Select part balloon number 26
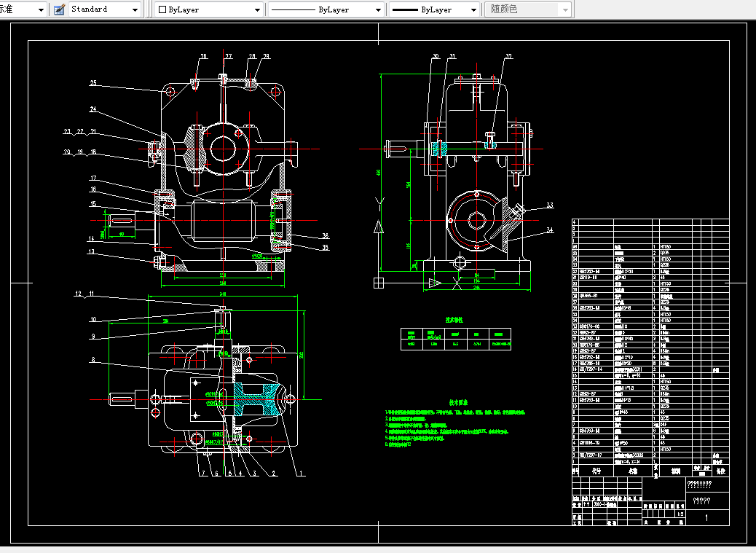The image size is (756, 553). (x=203, y=56)
